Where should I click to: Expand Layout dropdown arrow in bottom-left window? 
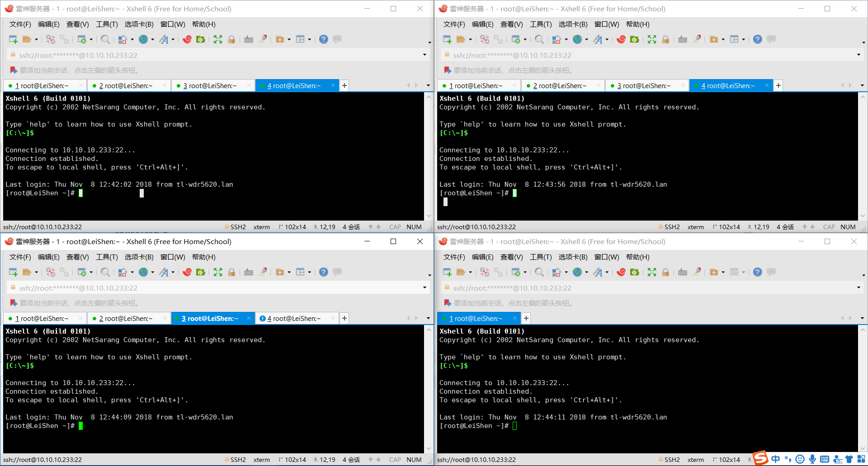point(310,273)
